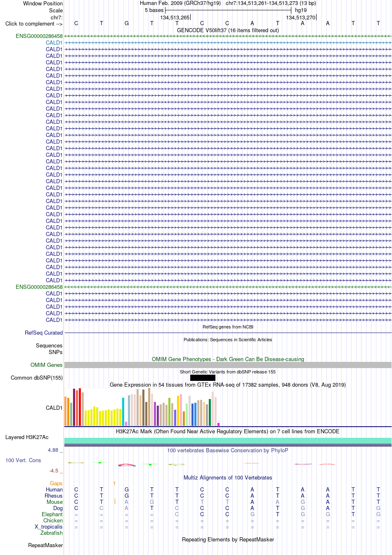Screen dimensions: 392x555
Task: Click 100 vertebrates Basewise Conservation PhyloP title
Action: (228, 450)
